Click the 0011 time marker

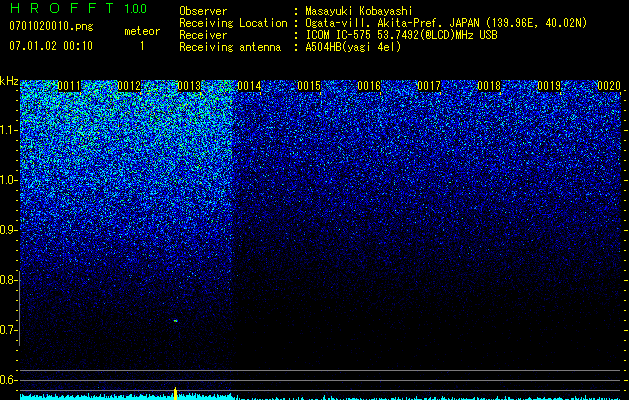pyautogui.click(x=69, y=86)
